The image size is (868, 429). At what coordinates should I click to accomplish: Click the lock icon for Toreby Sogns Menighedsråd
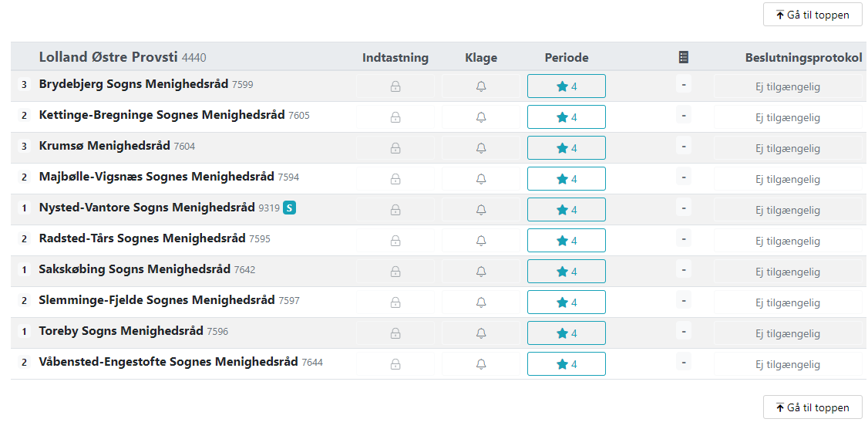coord(395,333)
